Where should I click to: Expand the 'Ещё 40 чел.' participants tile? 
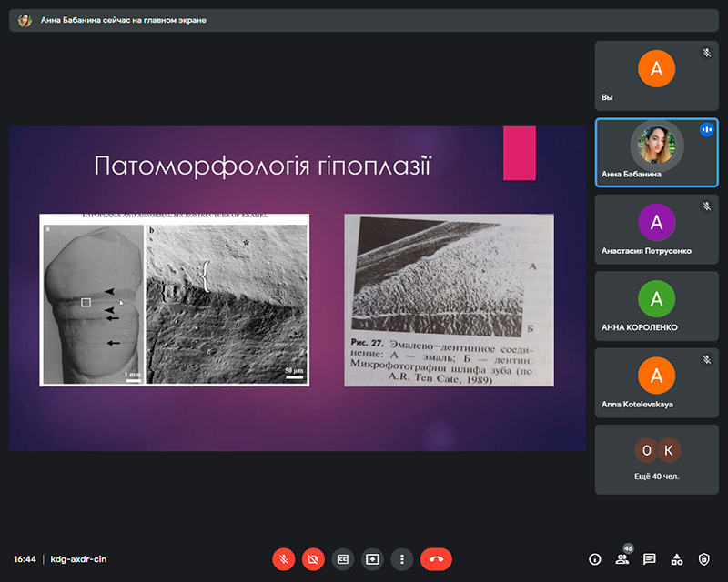point(656,458)
